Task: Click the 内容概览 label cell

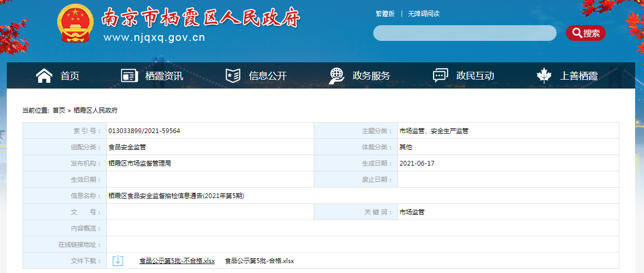Action: (64, 228)
